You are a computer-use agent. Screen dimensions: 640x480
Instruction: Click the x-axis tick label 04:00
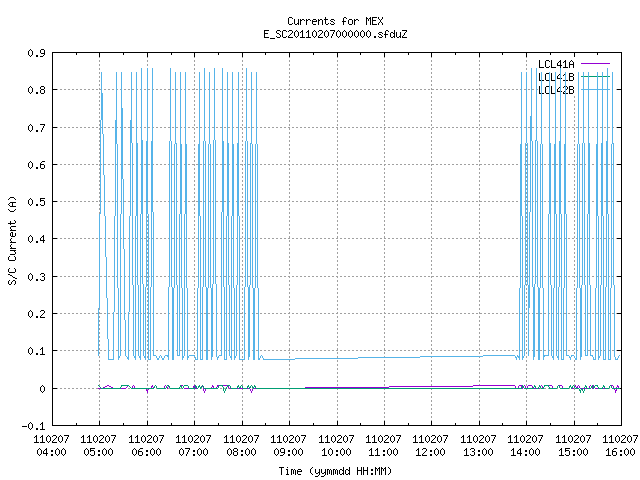click(x=51, y=452)
